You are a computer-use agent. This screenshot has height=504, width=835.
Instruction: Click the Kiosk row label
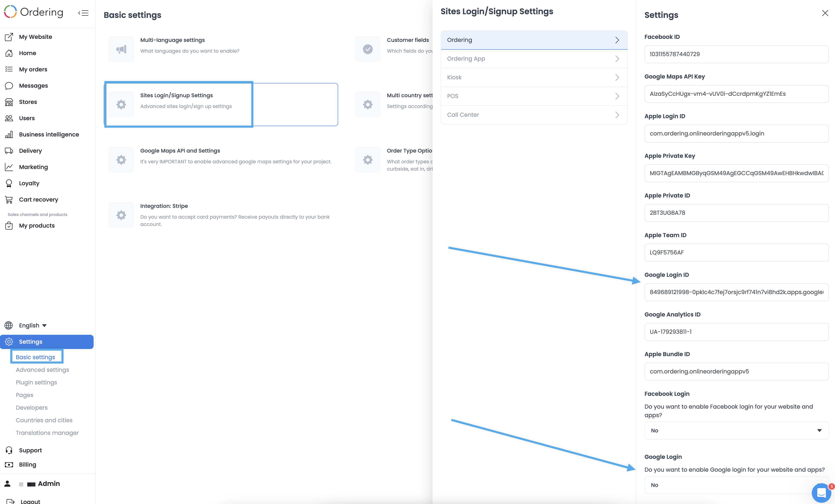coord(454,77)
